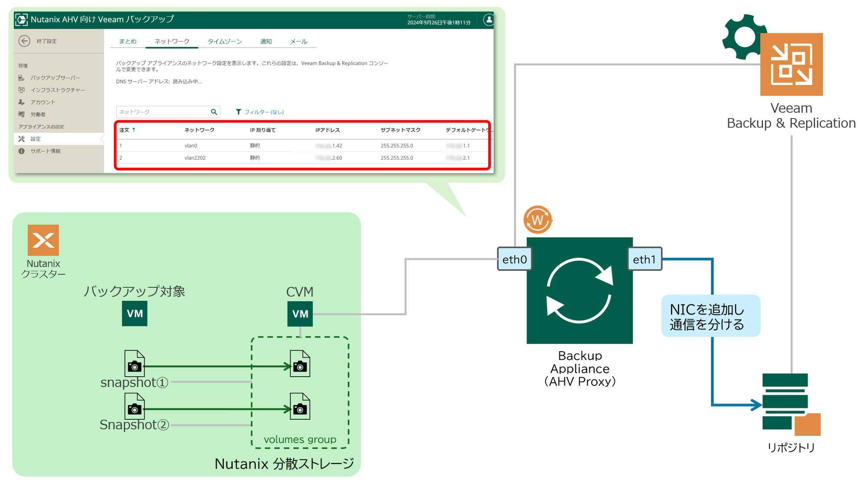Click the filter funnel icon
This screenshot has width=868, height=487.
238,112
